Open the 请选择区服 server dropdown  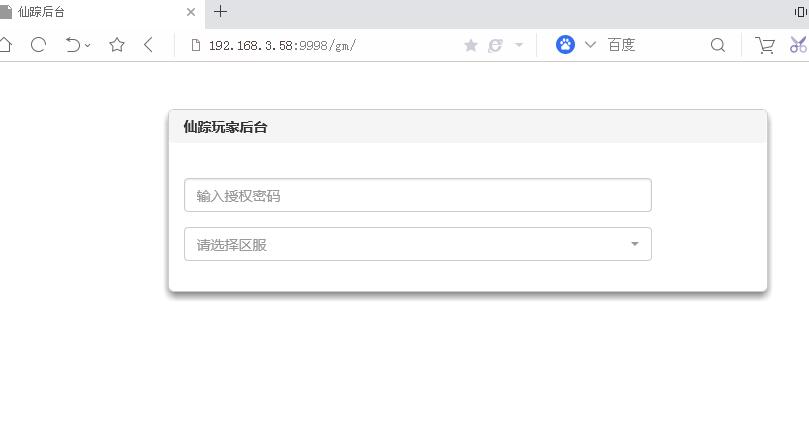click(x=418, y=244)
